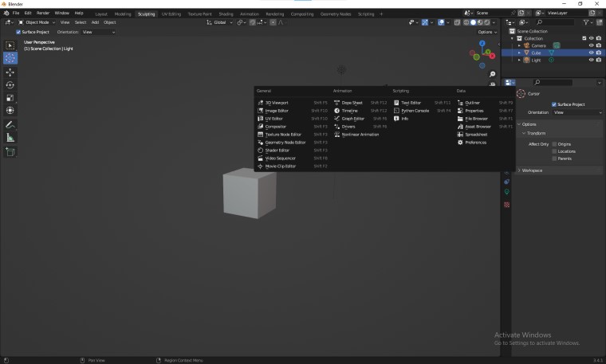Uncheck Surface Project in properties panel
The image size is (606, 364).
[554, 104]
